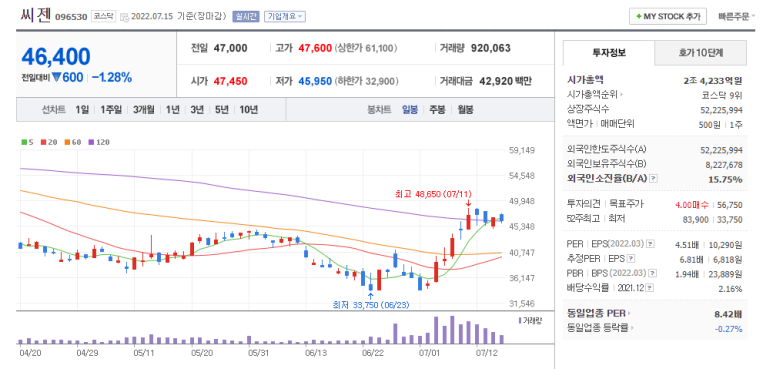Screen dimensions: 773x369
Task: Click help icon next to 배당수익률 2021.12
Action: click(650, 288)
